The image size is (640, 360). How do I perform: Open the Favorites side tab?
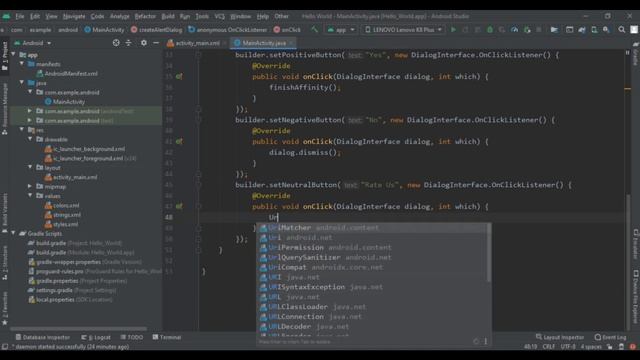tap(5, 308)
